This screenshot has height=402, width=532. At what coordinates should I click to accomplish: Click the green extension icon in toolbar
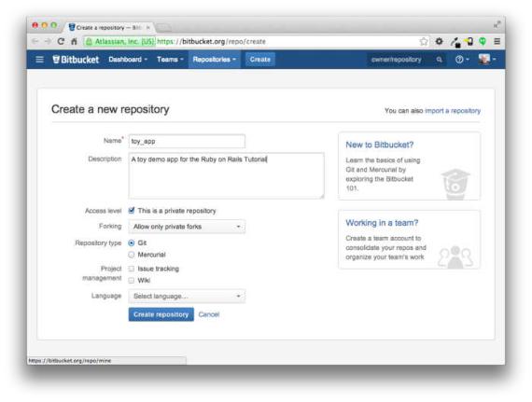point(483,41)
